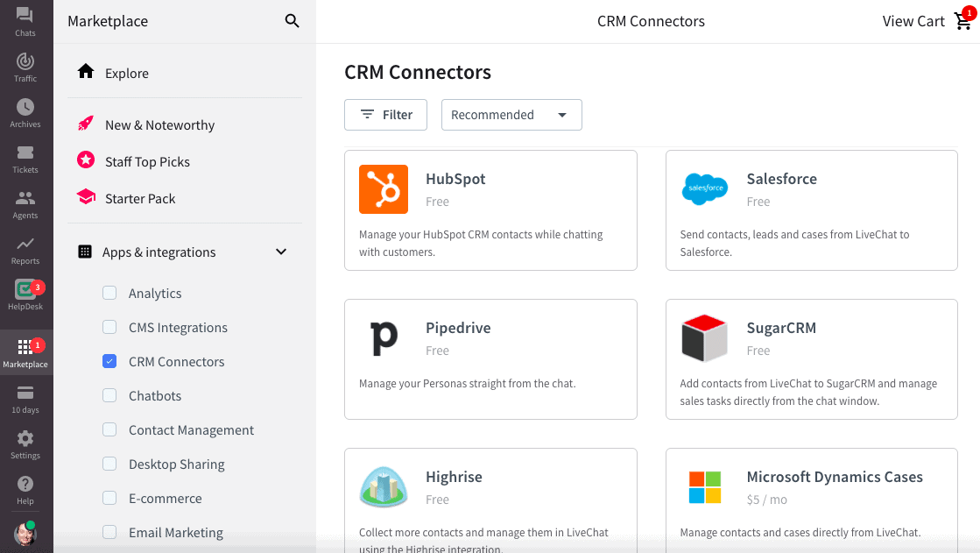Image resolution: width=980 pixels, height=553 pixels.
Task: Uncheck the CRM Connectors checkbox
Action: [109, 361]
